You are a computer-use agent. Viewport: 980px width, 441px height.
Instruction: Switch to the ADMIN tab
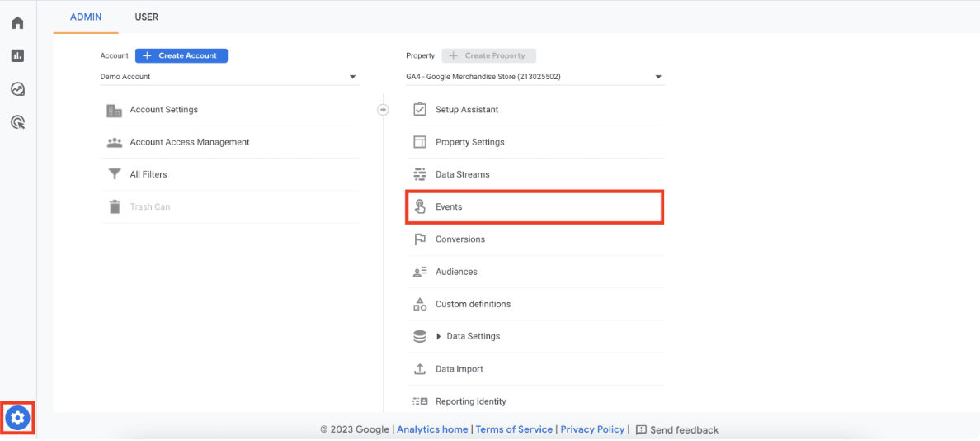[86, 17]
